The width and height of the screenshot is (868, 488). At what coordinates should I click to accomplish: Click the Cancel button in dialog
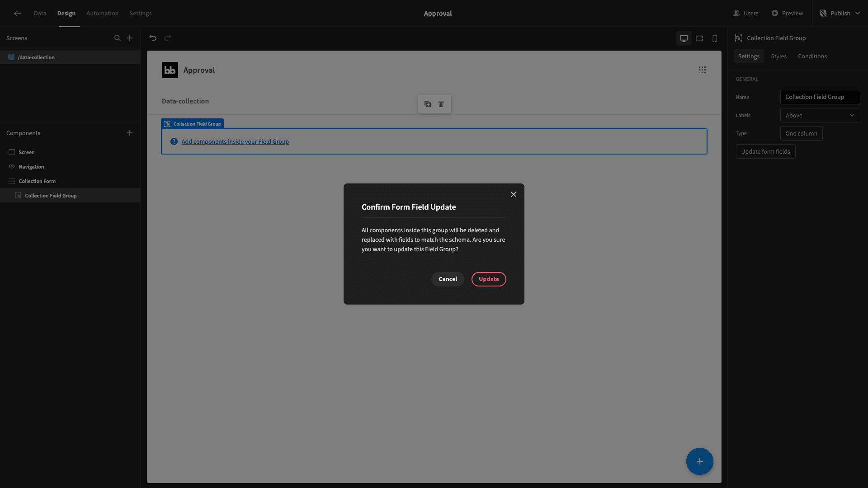click(447, 279)
